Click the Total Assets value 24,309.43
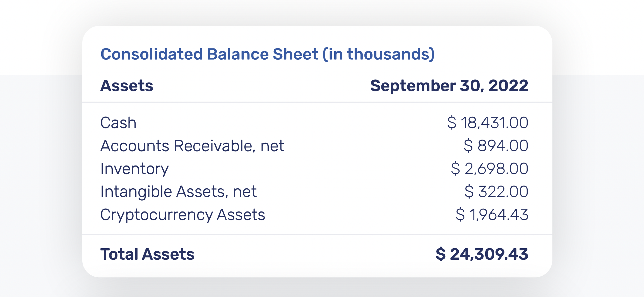Viewport: 644px width, 297px height. click(x=489, y=254)
